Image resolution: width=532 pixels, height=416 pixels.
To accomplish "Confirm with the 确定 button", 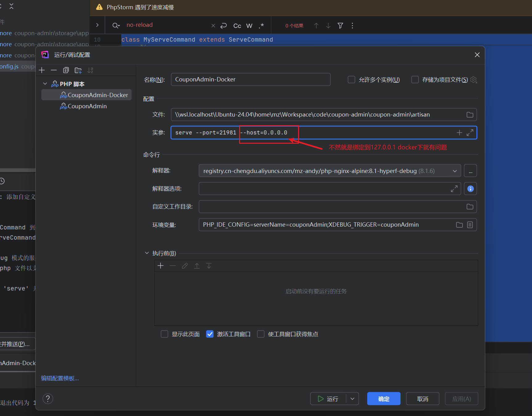I will click(384, 399).
